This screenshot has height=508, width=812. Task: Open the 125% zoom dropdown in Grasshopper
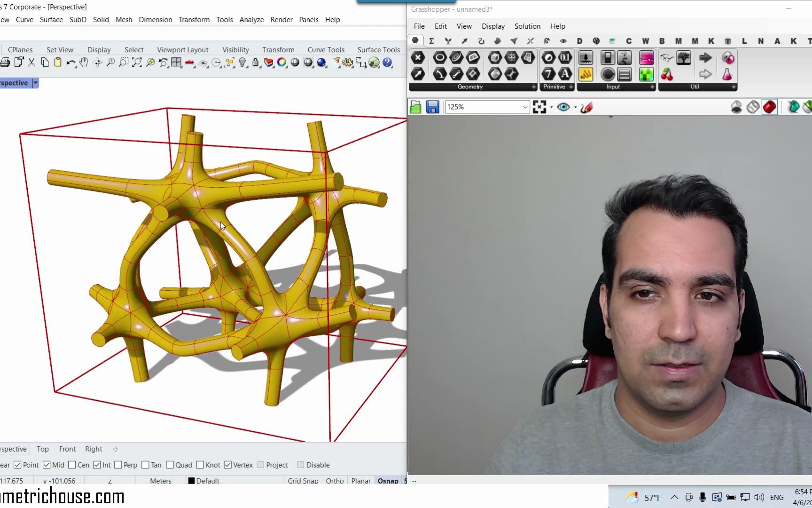(525, 107)
